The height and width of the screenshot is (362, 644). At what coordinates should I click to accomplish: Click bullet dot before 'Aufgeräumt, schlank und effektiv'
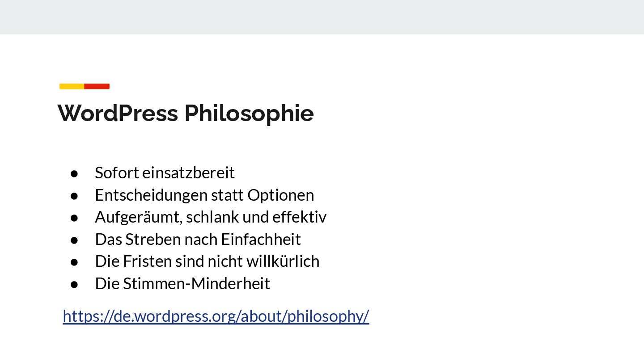pos(75,217)
